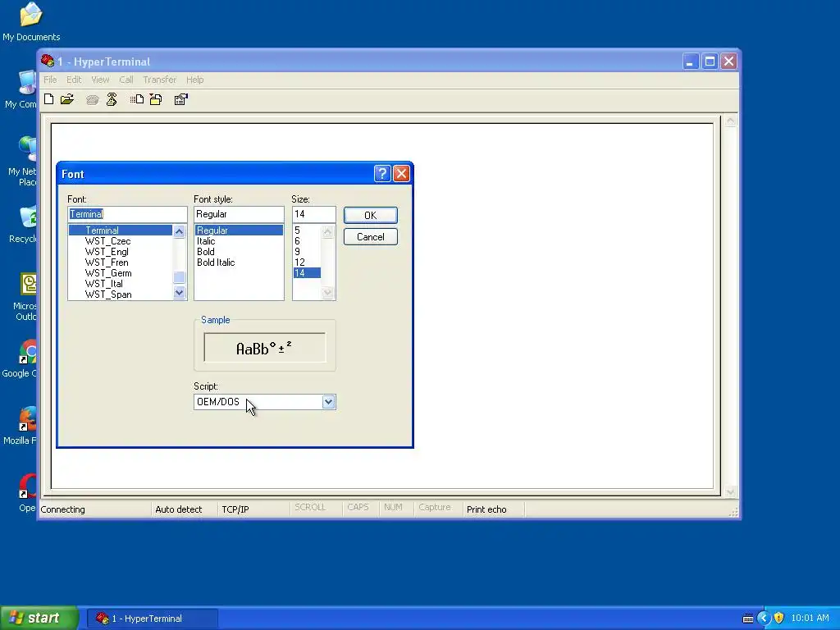The height and width of the screenshot is (630, 840).
Task: Open the File menu
Action: click(50, 80)
